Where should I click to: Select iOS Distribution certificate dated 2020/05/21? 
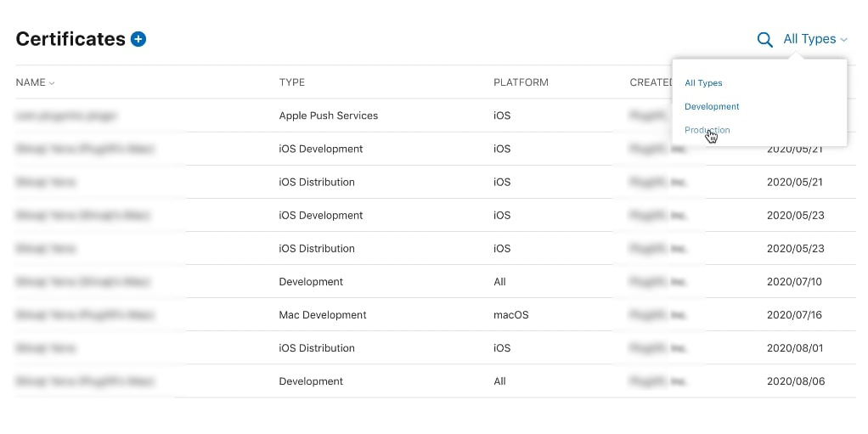[317, 182]
